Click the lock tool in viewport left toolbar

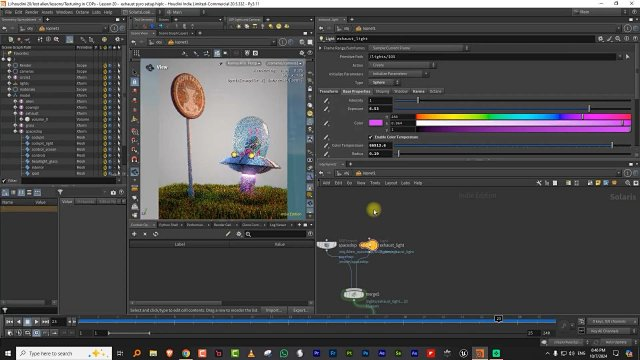[x=135, y=82]
